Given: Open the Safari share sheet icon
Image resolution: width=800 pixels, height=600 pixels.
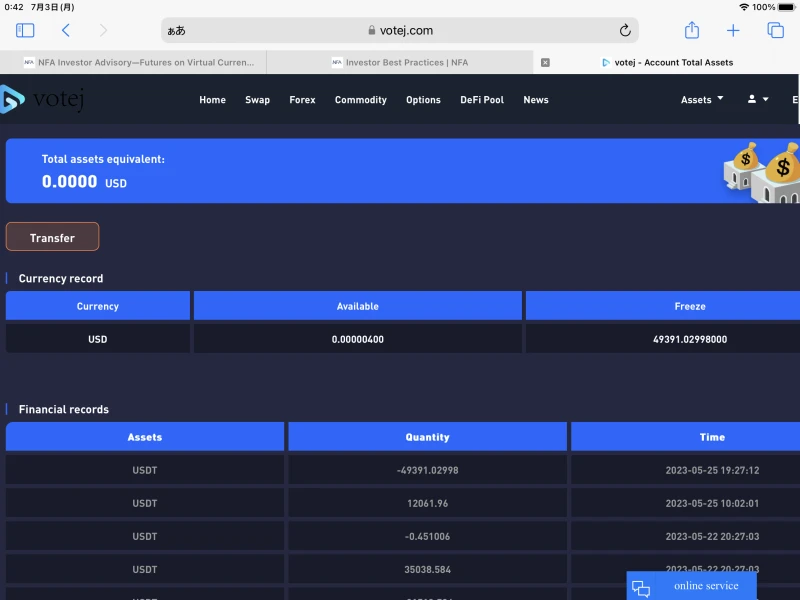Looking at the screenshot, I should [x=691, y=30].
